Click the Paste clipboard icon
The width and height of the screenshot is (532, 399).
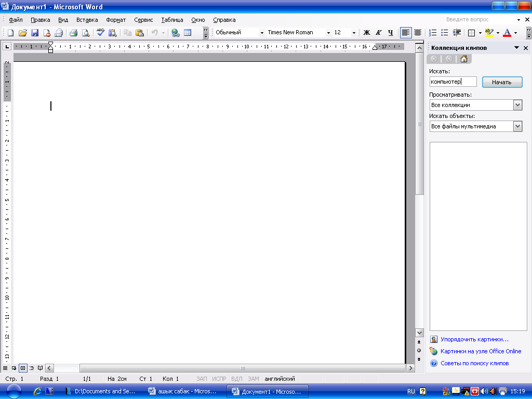point(139,33)
